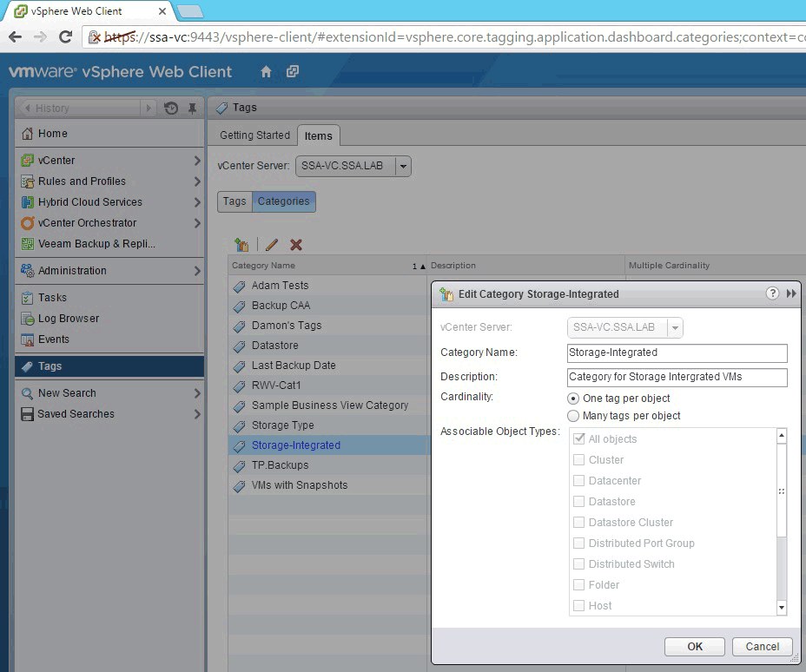The image size is (806, 672).
Task: Click the vCenter Orchestrator icon
Action: point(27,223)
